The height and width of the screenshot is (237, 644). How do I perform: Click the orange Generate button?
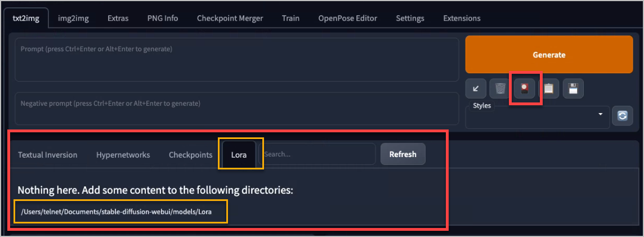pyautogui.click(x=549, y=55)
